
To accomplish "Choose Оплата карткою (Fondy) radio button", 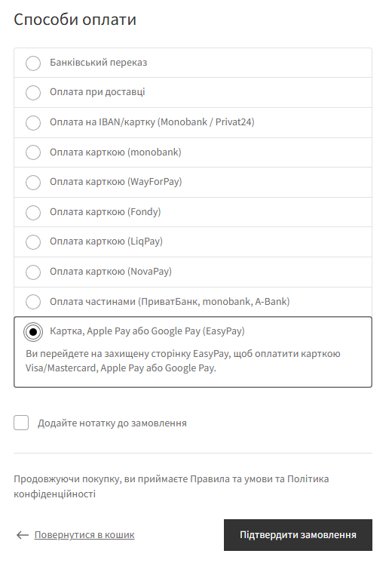I will 33,212.
